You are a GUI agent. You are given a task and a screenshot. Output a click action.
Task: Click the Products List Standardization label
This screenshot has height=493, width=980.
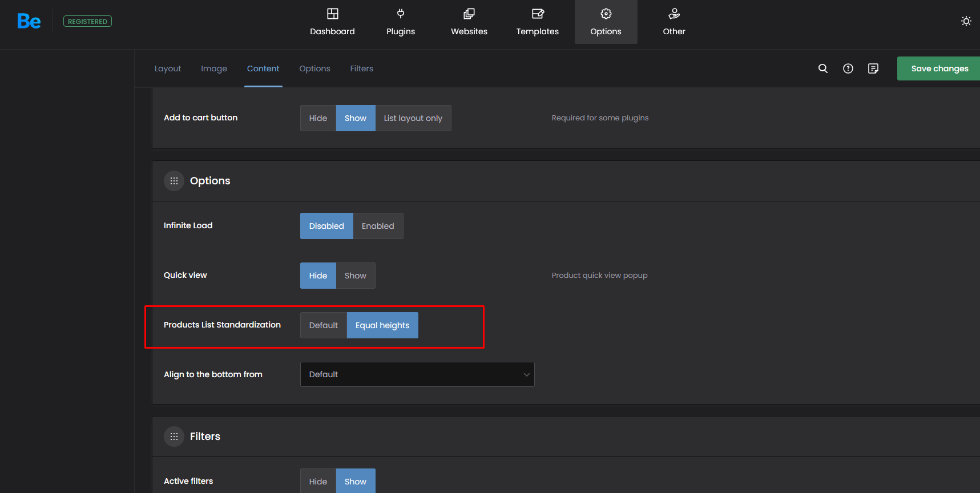click(x=222, y=325)
